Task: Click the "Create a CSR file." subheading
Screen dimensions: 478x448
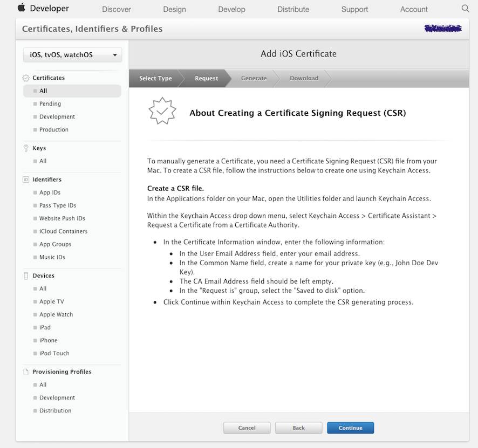Action: 175,189
